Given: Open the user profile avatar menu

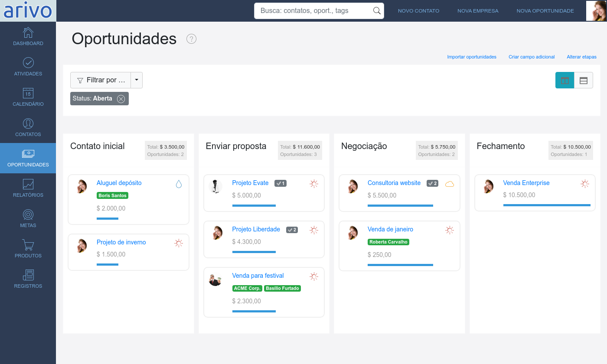Looking at the screenshot, I should click(596, 11).
